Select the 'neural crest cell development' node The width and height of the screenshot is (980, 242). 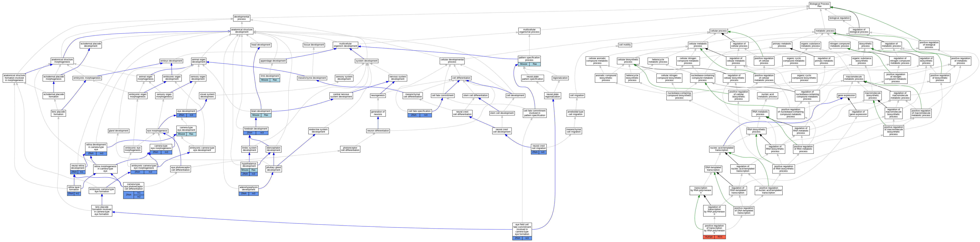pyautogui.click(x=501, y=131)
